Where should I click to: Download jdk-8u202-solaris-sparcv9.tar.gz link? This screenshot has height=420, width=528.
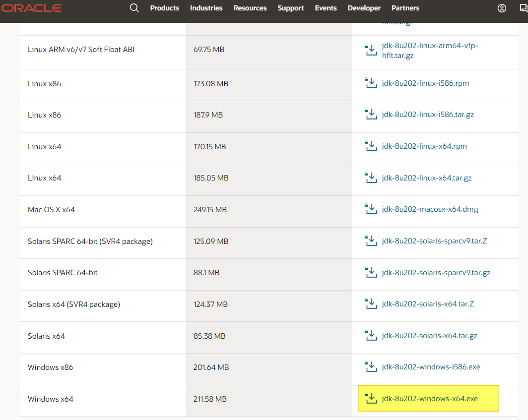tap(436, 272)
